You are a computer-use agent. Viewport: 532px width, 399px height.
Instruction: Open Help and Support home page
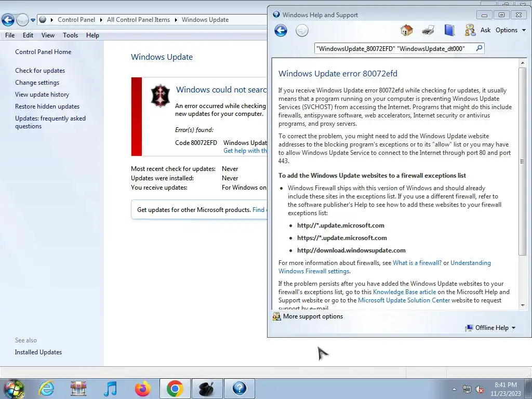click(406, 30)
